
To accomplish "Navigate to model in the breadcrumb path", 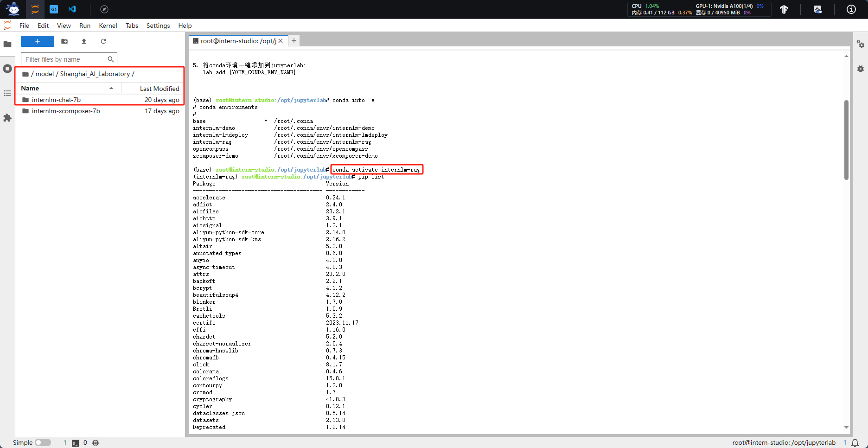I will (x=45, y=74).
